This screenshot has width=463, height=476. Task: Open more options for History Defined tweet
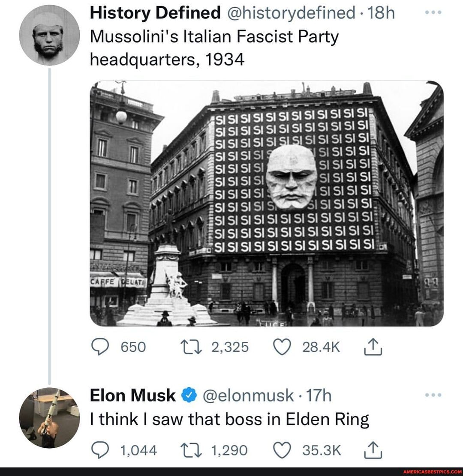point(434,13)
